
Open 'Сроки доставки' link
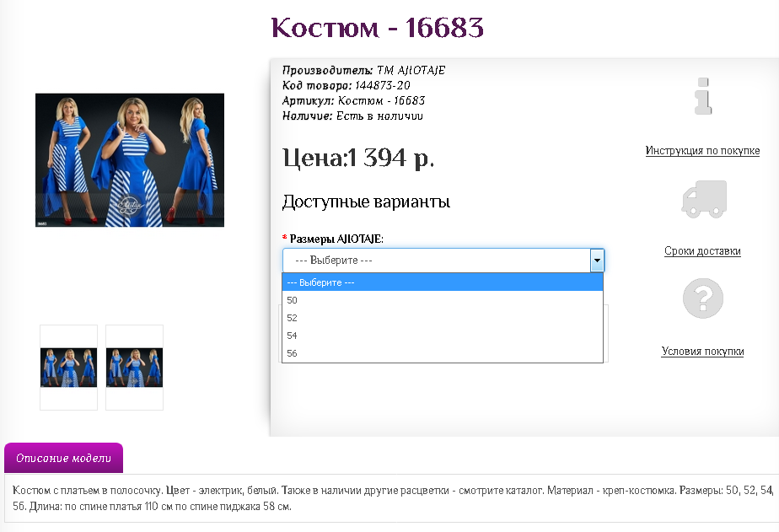click(x=702, y=251)
